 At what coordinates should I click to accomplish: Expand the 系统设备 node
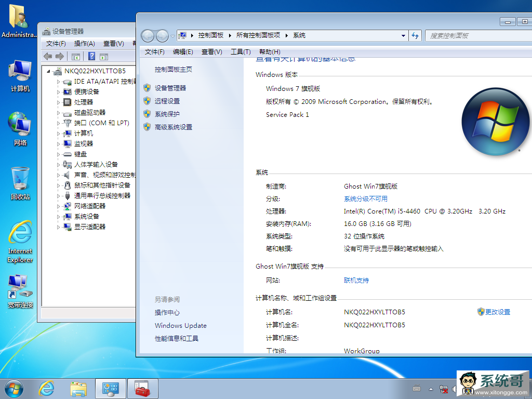coord(58,217)
